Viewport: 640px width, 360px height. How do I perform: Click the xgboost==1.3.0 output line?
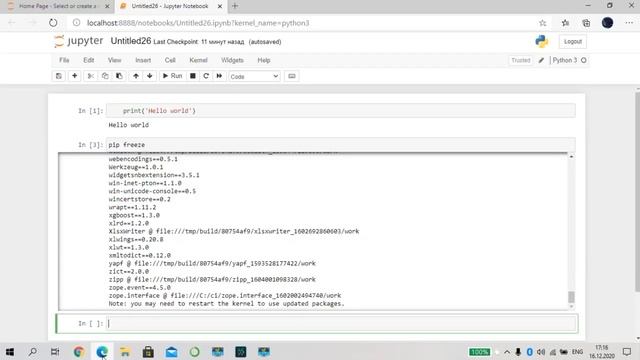pyautogui.click(x=134, y=215)
